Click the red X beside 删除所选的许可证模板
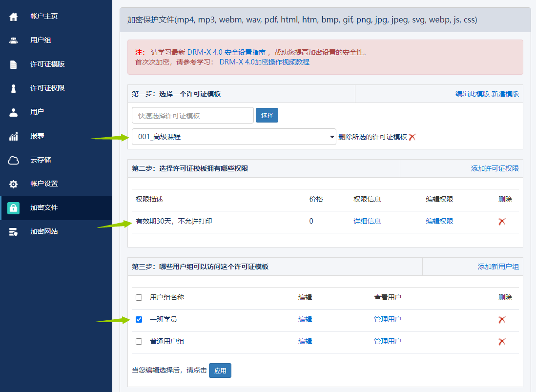Image resolution: width=536 pixels, height=392 pixels. pyautogui.click(x=412, y=137)
